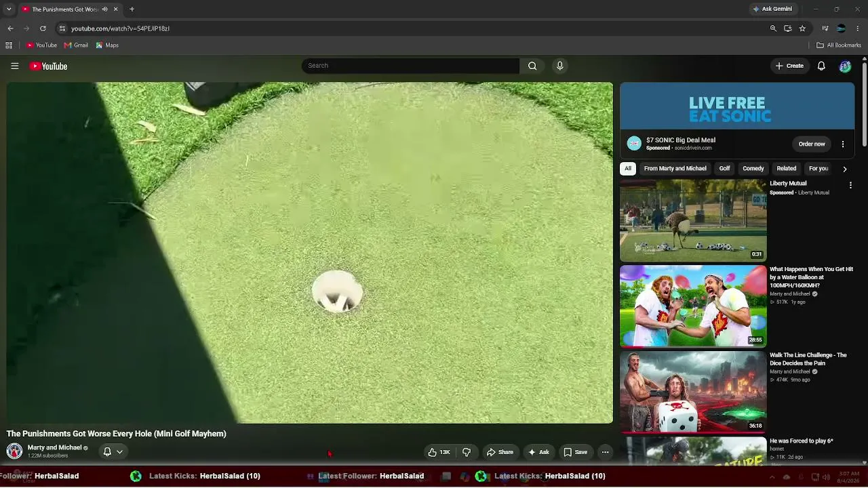Open the YouTube guide hamburger menu
Viewport: 868px width, 488px height.
[14, 66]
